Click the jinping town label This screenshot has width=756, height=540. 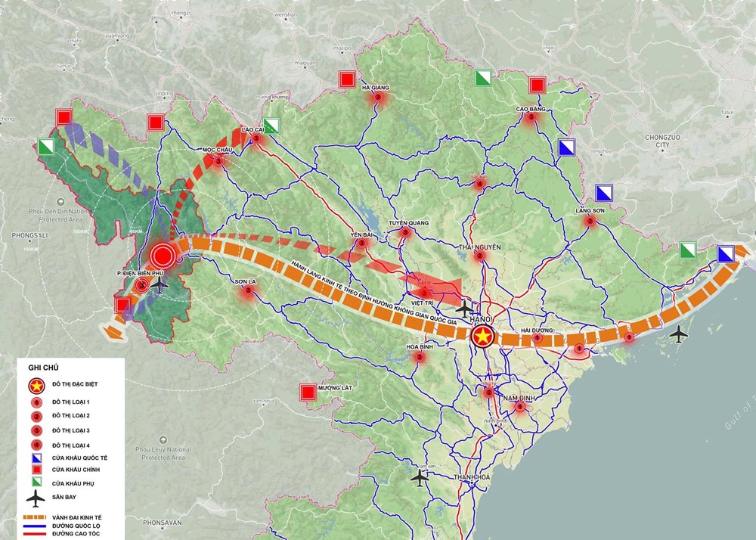(165, 94)
